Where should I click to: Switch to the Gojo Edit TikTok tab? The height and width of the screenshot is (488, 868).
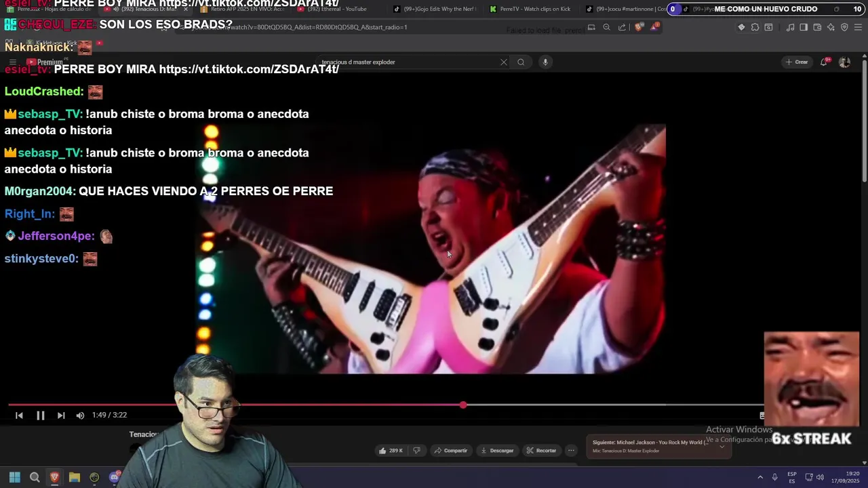pyautogui.click(x=434, y=9)
